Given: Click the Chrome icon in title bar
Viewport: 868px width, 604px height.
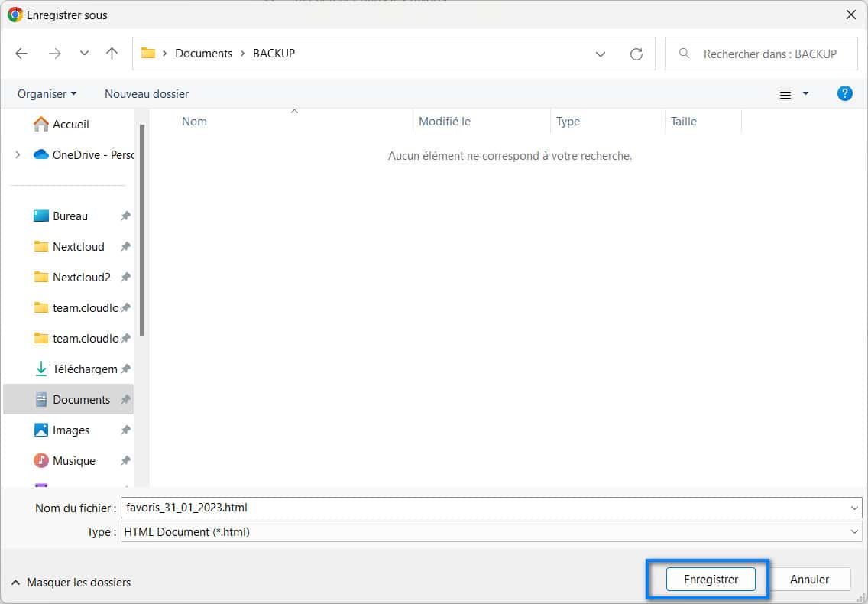Looking at the screenshot, I should [x=15, y=15].
